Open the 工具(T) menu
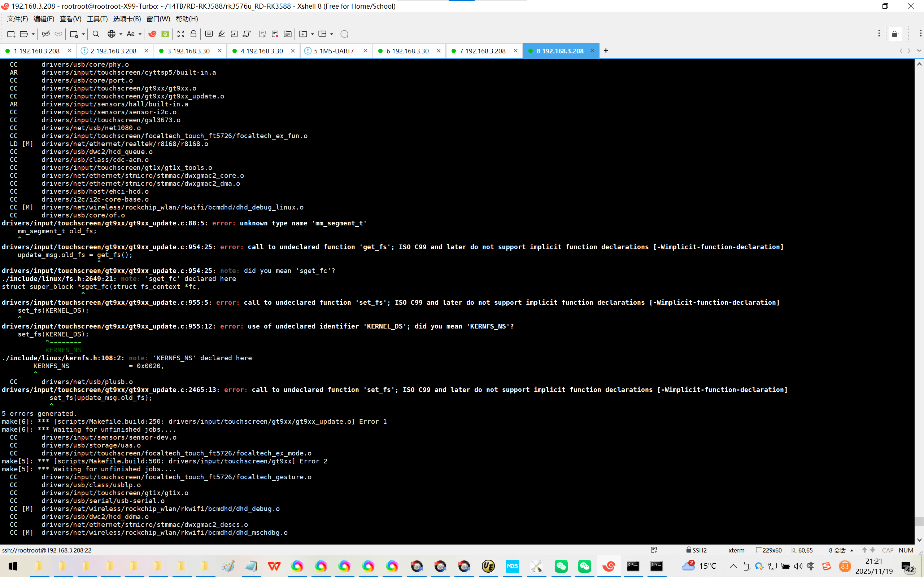Image resolution: width=924 pixels, height=577 pixels. point(97,19)
